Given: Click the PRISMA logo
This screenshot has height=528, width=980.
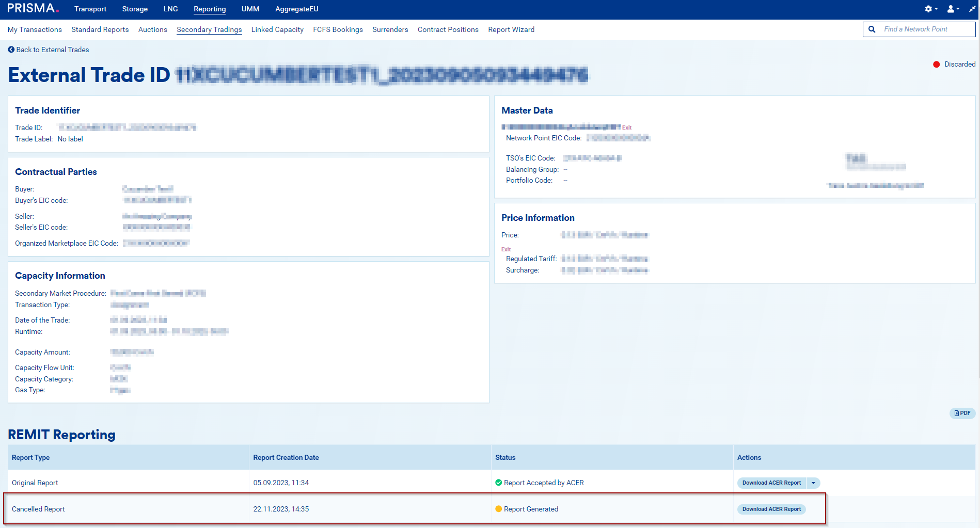Looking at the screenshot, I should click(33, 9).
